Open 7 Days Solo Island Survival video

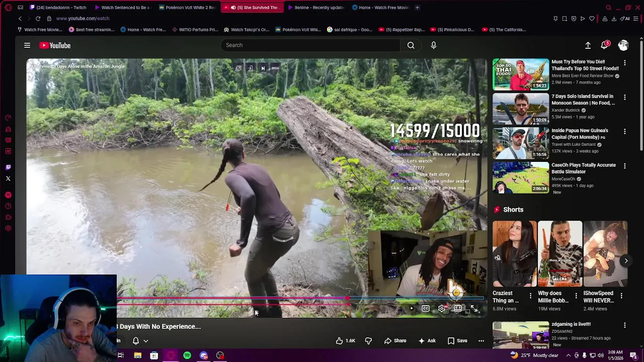pyautogui.click(x=583, y=100)
